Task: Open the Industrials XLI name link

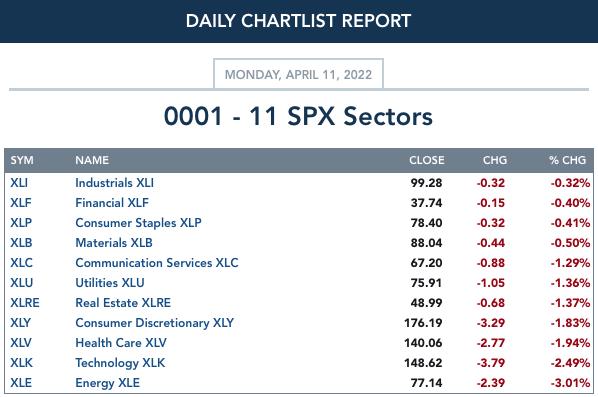Action: [114, 183]
